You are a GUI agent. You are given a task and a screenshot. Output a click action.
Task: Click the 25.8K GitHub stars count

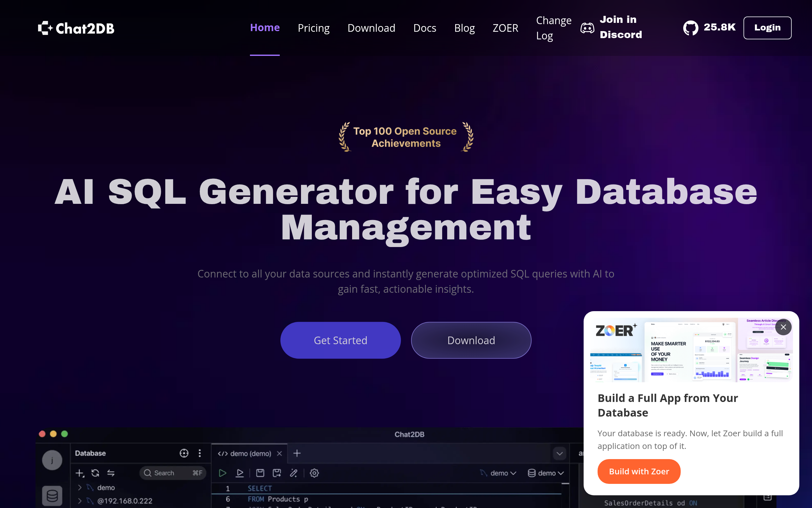point(719,27)
